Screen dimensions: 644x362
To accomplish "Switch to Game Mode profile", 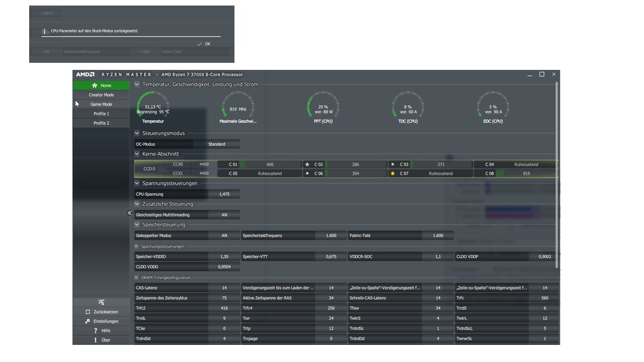I will (x=101, y=104).
